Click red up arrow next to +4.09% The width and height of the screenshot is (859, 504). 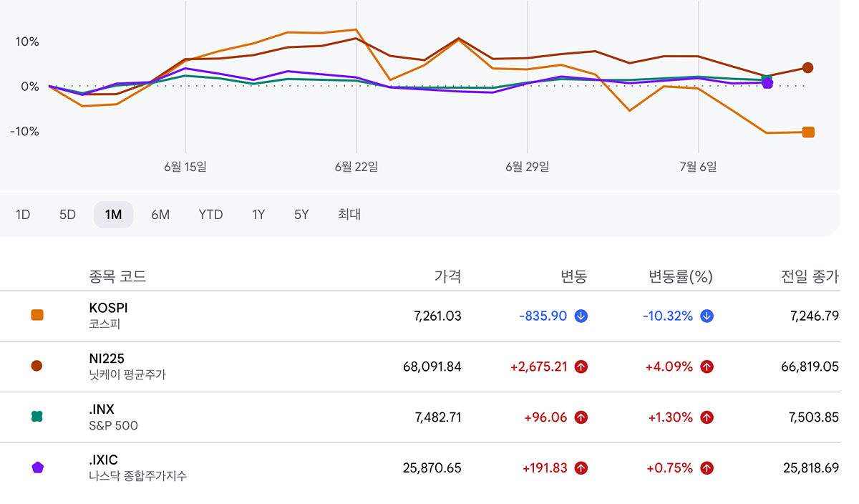707,367
